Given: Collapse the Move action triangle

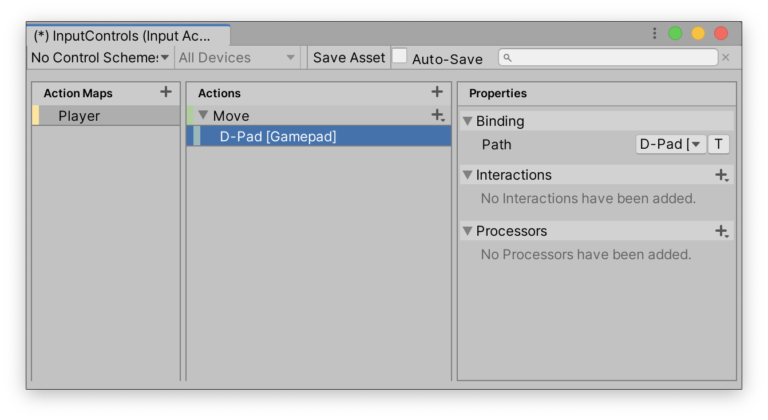Looking at the screenshot, I should click(x=203, y=116).
